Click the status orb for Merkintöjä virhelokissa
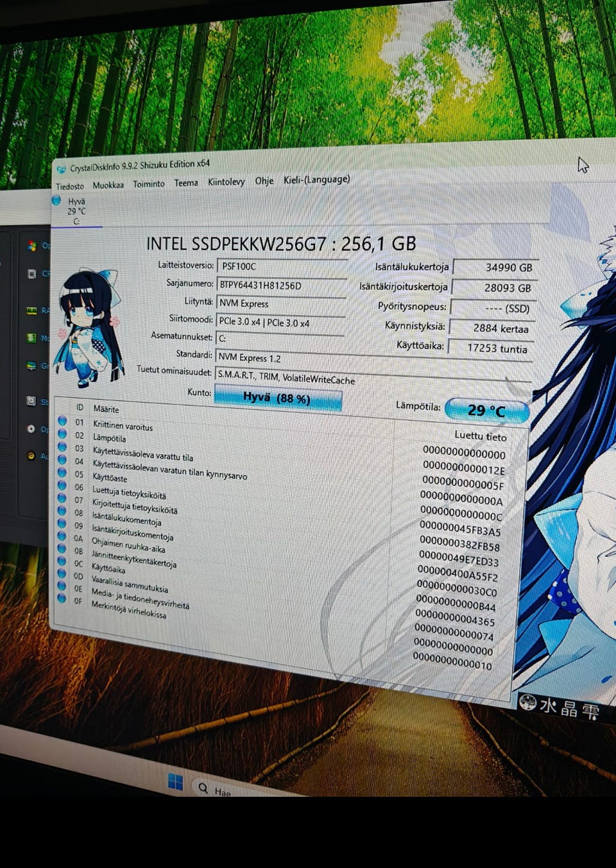 (x=62, y=599)
